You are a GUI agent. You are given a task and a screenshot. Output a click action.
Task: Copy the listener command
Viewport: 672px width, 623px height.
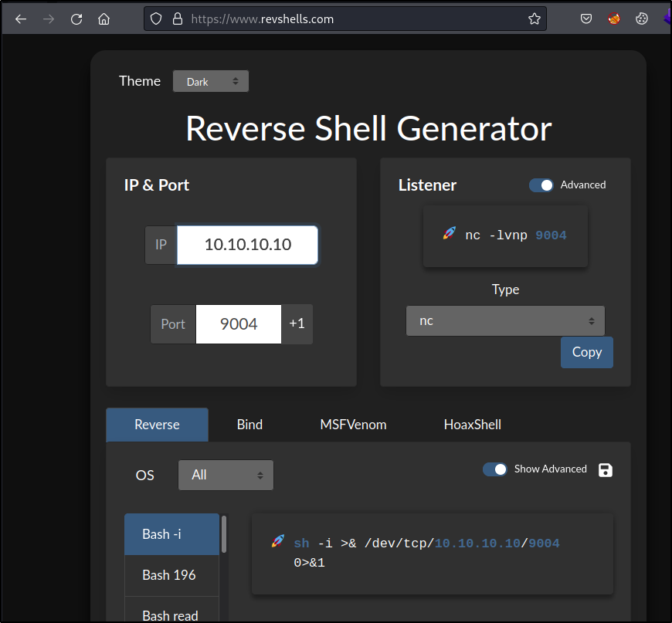(x=587, y=352)
